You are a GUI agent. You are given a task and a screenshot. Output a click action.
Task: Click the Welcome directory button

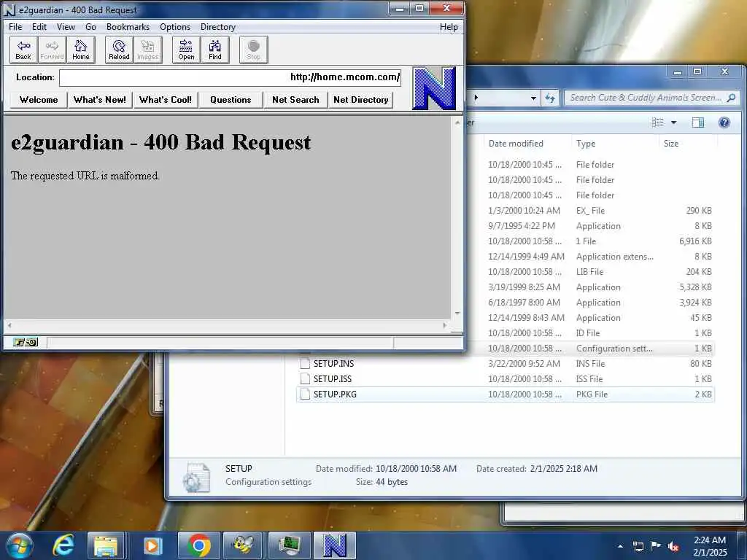39,100
